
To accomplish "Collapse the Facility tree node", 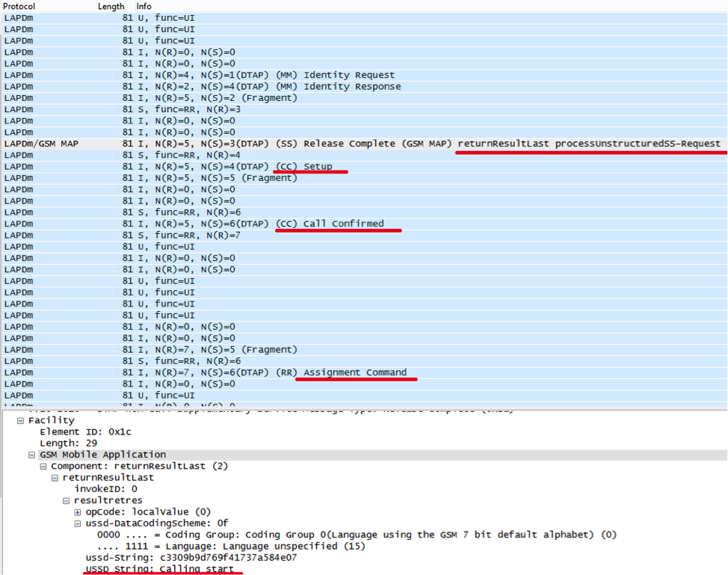I will click(20, 421).
